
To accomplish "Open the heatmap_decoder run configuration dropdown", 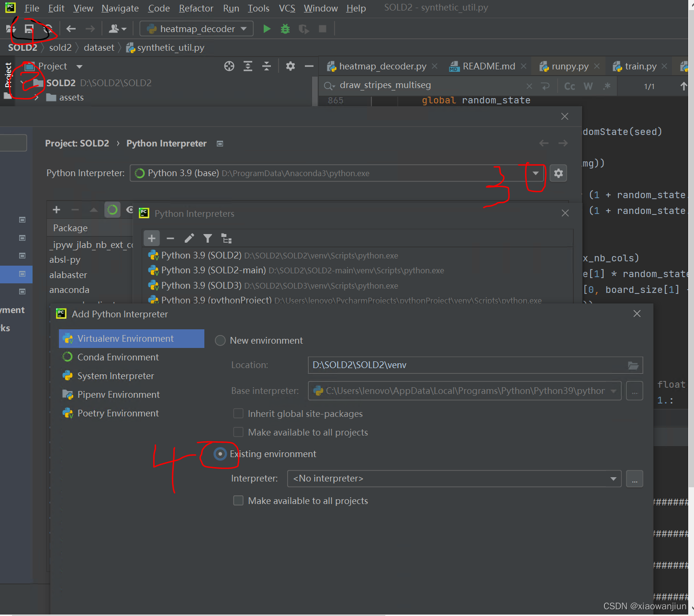I will 196,29.
